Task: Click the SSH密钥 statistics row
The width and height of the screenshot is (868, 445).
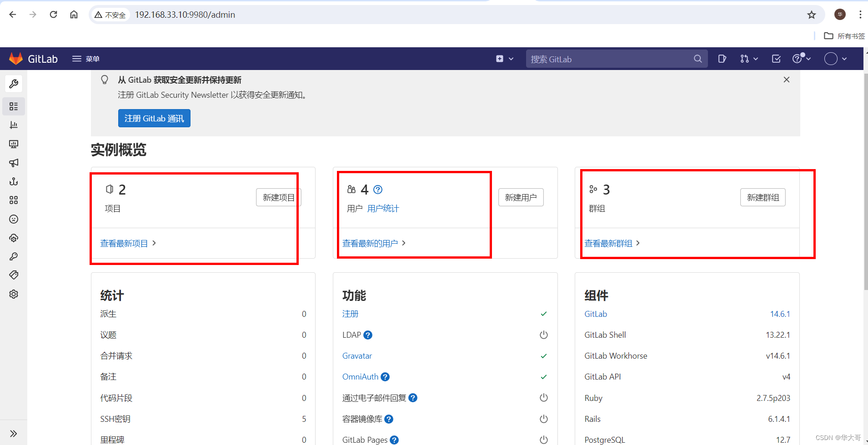Action: click(203, 419)
